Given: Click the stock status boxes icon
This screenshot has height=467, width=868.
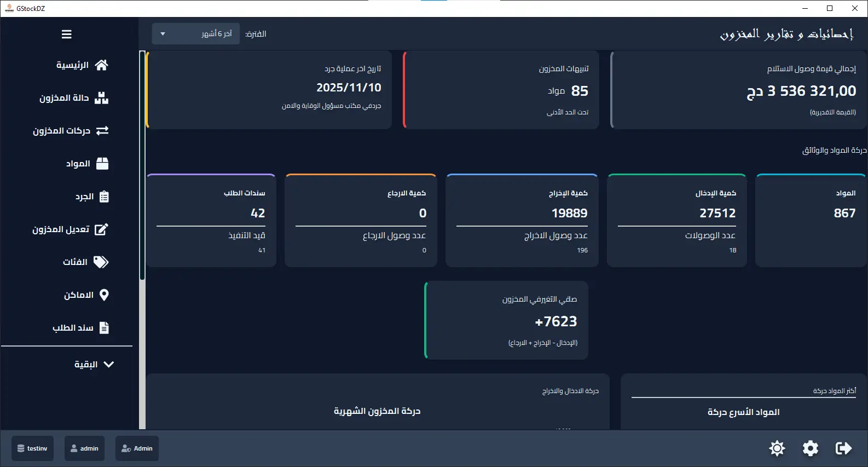Looking at the screenshot, I should pyautogui.click(x=101, y=98).
